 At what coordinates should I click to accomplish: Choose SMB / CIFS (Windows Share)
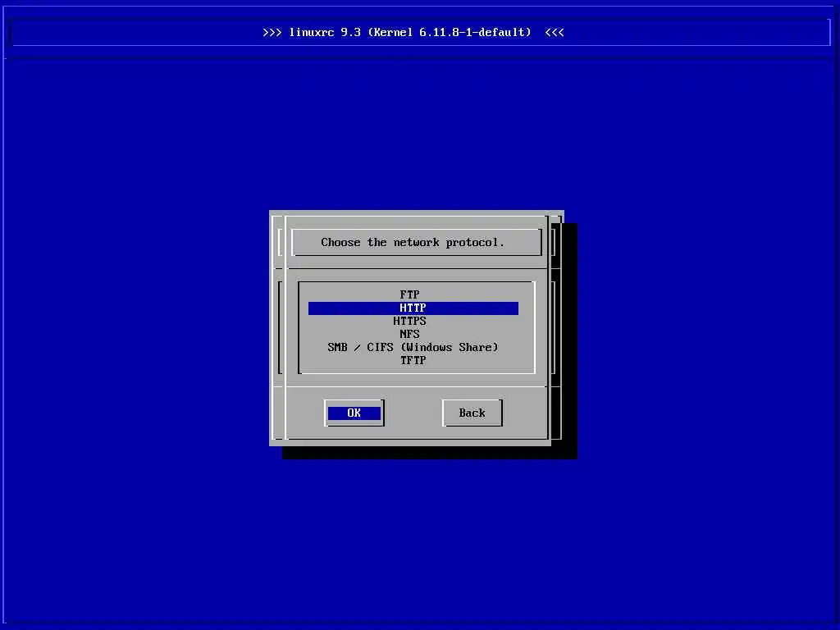point(413,347)
